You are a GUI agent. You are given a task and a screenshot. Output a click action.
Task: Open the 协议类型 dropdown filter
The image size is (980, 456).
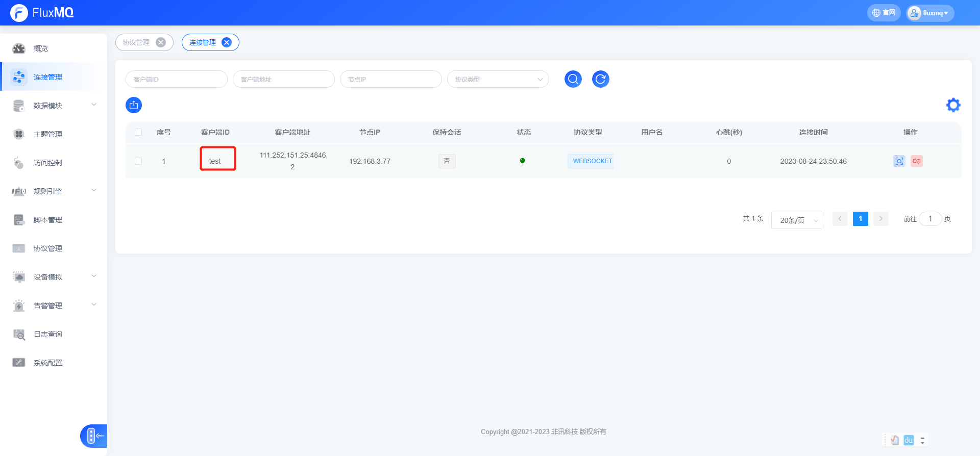click(x=498, y=79)
